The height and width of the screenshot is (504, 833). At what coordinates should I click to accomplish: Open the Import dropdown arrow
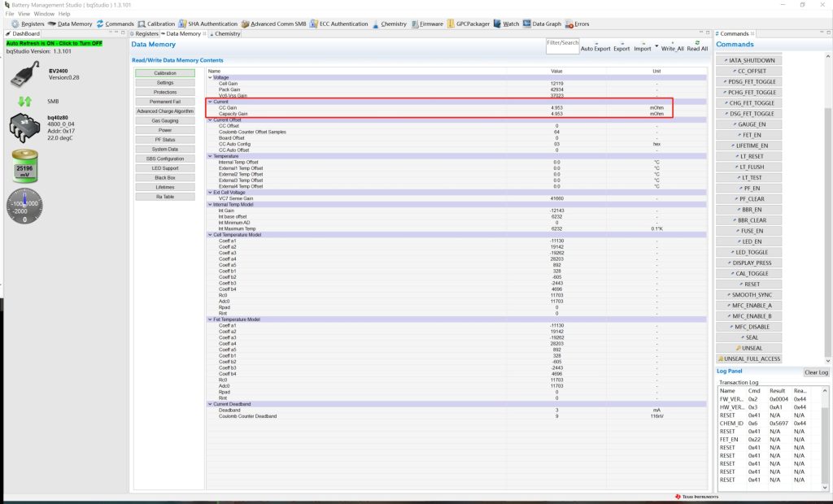[656, 46]
